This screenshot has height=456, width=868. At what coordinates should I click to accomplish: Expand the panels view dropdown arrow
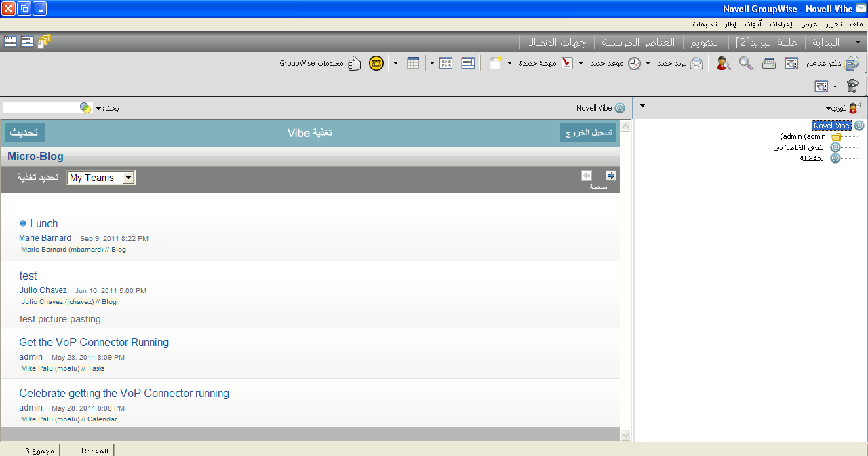[432, 63]
